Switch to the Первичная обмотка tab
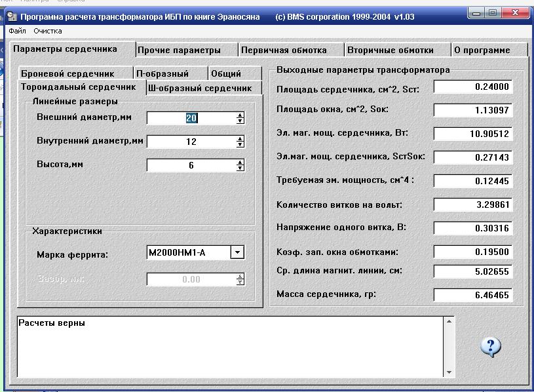 pyautogui.click(x=284, y=50)
